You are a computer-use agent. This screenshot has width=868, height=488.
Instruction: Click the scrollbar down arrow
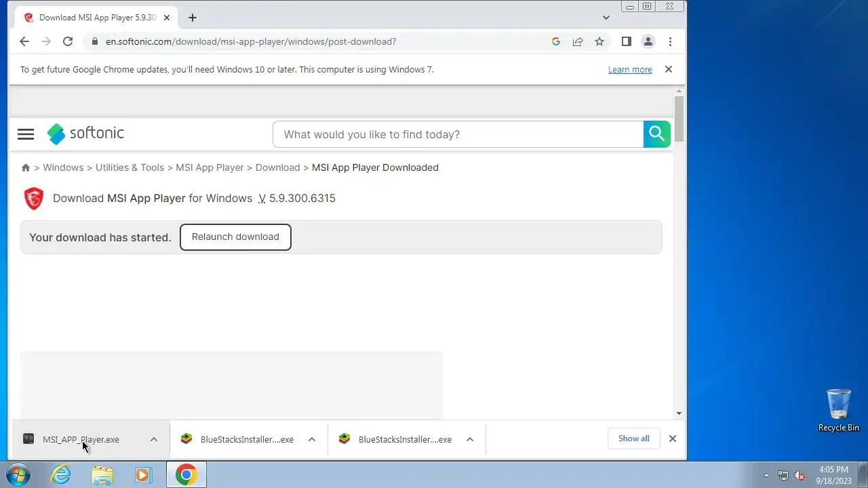click(x=679, y=413)
